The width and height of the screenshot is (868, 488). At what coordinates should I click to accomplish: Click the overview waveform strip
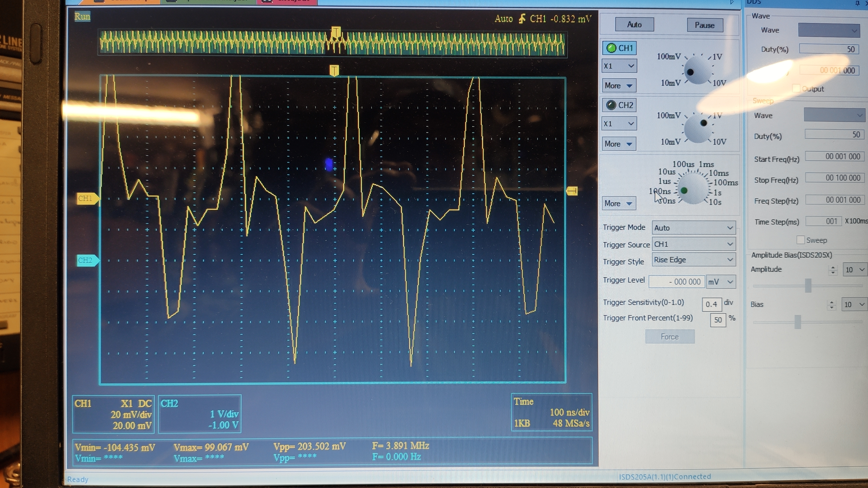click(333, 43)
